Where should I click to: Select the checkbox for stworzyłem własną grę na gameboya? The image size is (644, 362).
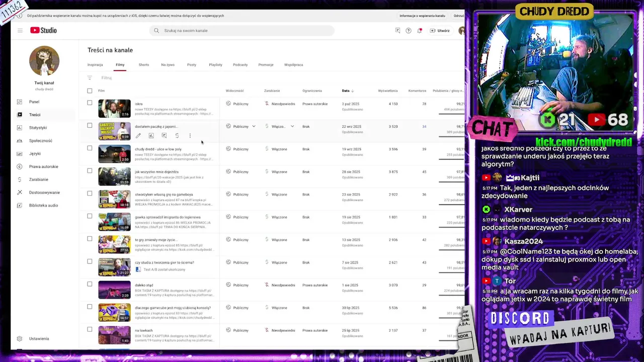click(90, 193)
